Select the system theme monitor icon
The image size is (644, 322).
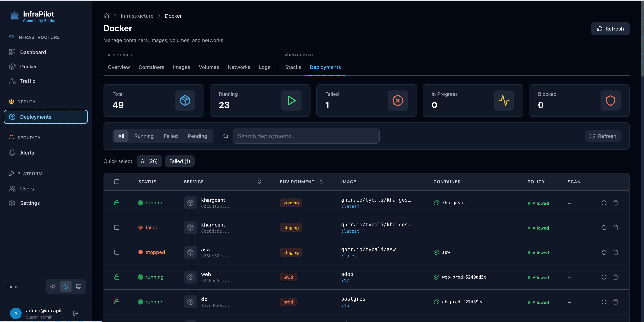(x=79, y=286)
